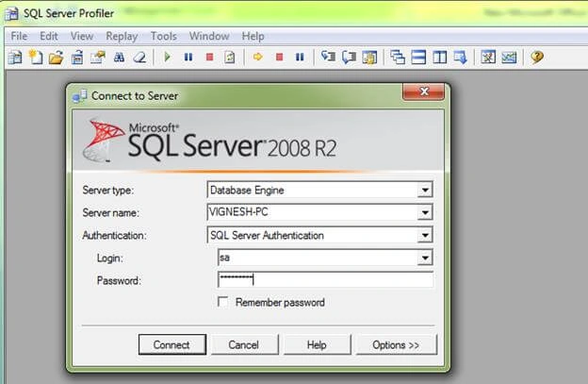Click the Open File folder icon

click(57, 58)
